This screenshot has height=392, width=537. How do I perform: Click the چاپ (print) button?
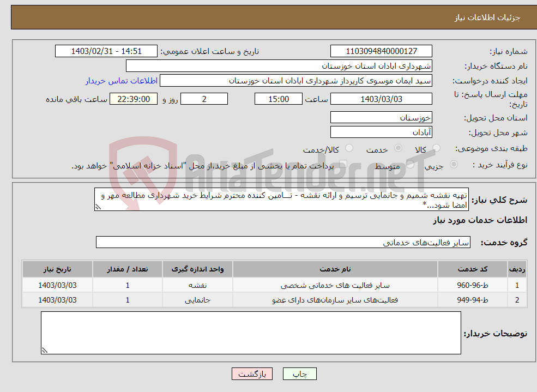(x=300, y=374)
